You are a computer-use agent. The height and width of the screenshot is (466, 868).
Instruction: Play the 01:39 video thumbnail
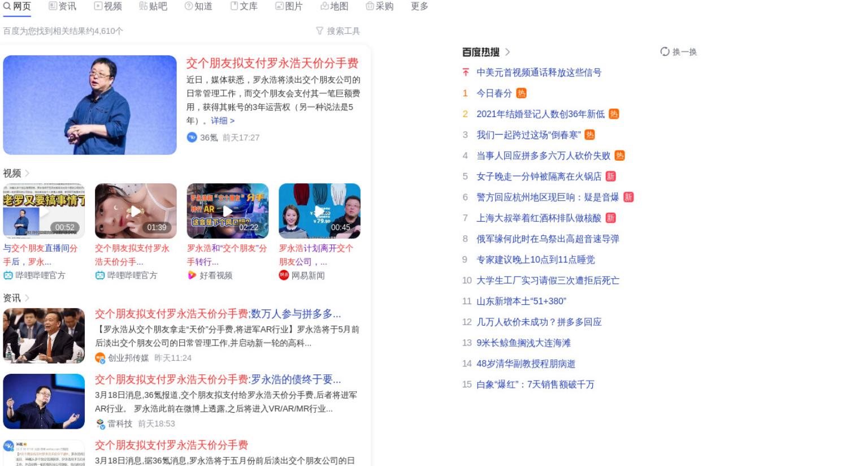tap(136, 210)
